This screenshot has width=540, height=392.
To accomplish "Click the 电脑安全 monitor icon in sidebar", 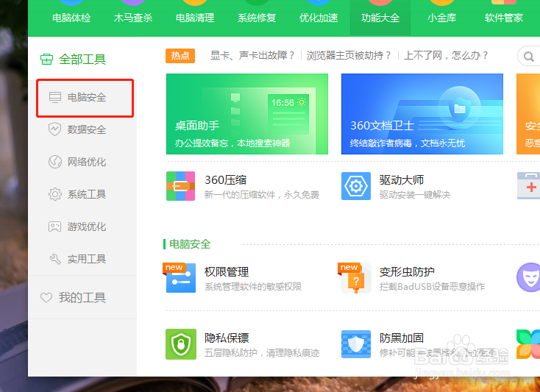I will (54, 97).
